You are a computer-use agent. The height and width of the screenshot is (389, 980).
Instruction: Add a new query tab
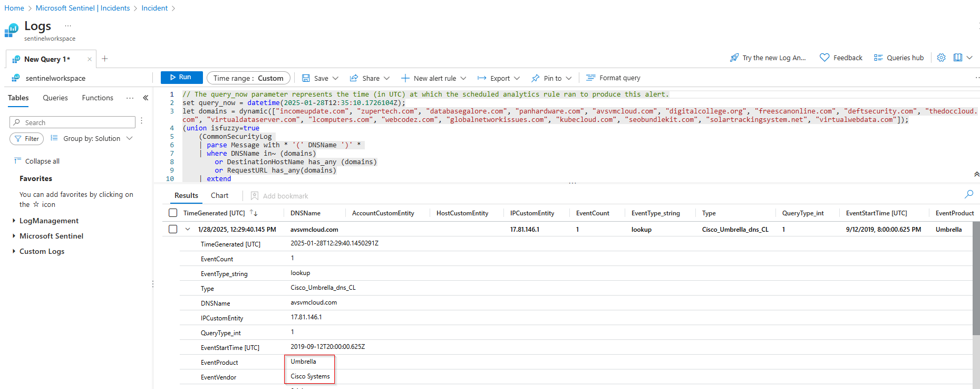[105, 59]
